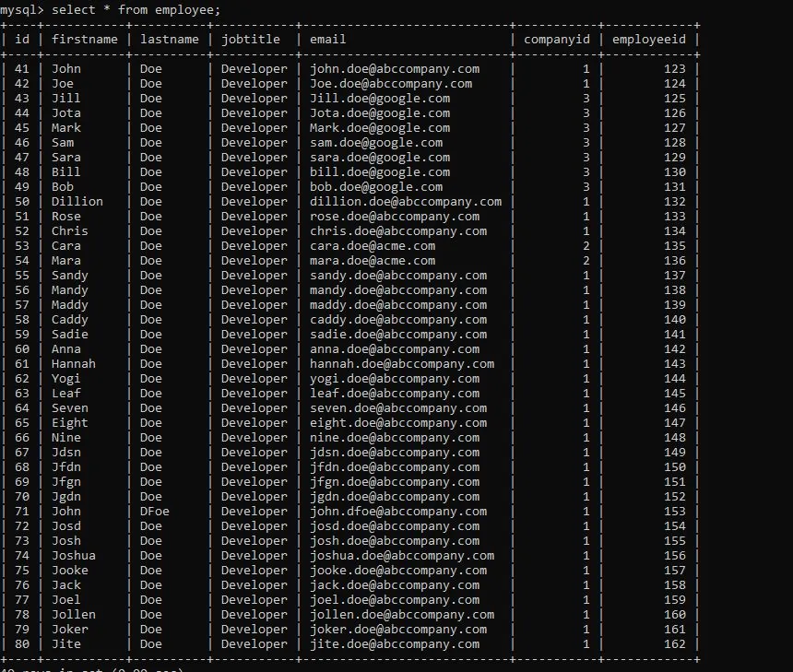Click employeeid 123 on the first row
The width and height of the screenshot is (793, 672).
tap(674, 68)
